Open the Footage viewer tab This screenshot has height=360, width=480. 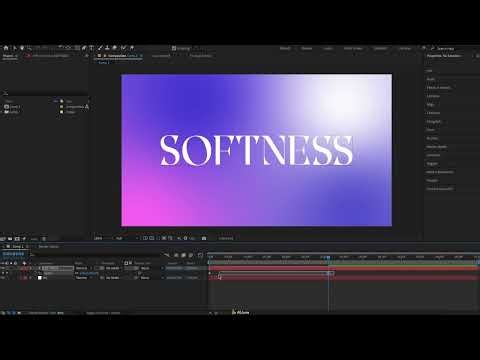tap(201, 56)
